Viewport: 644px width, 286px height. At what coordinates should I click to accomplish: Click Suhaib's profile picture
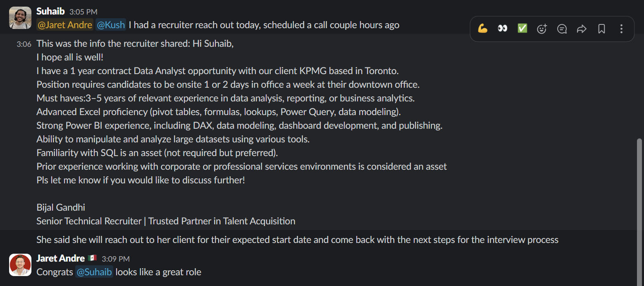point(20,18)
